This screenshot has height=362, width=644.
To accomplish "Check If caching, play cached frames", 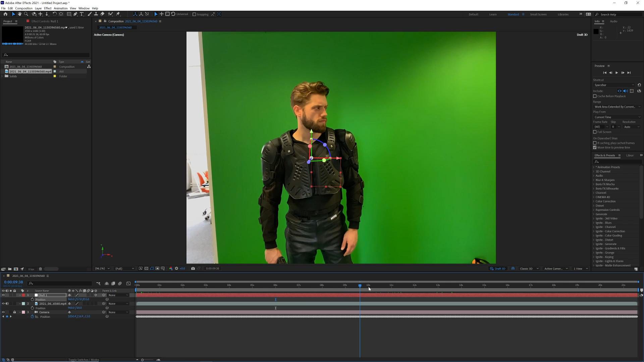I will click(595, 143).
